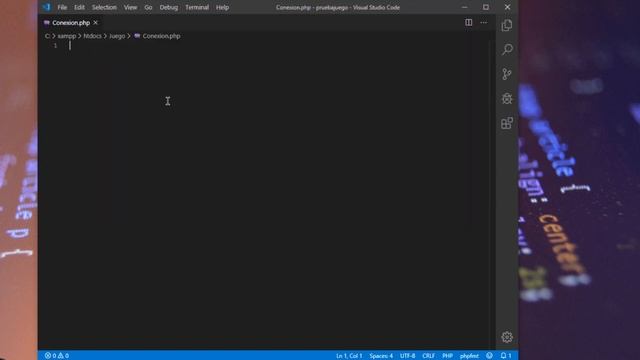Click the feedback smiley icon
Screen dimensions: 640x360
pos(489,356)
